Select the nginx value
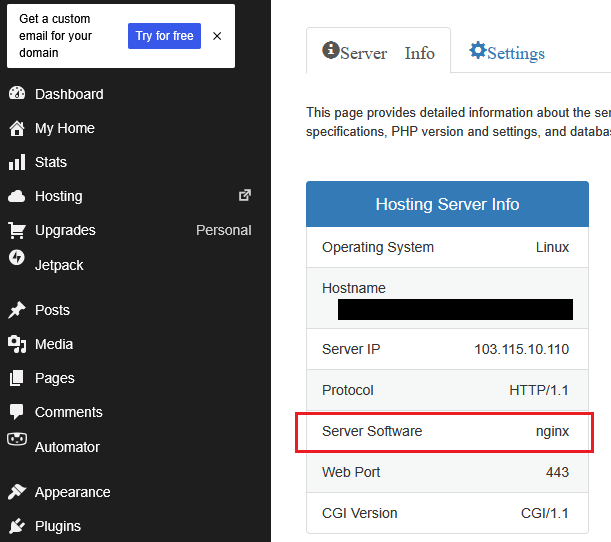 click(552, 432)
